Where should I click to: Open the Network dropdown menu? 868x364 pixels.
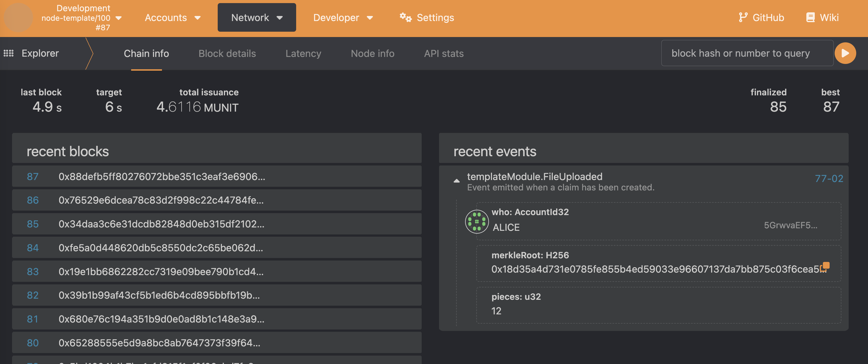click(257, 18)
